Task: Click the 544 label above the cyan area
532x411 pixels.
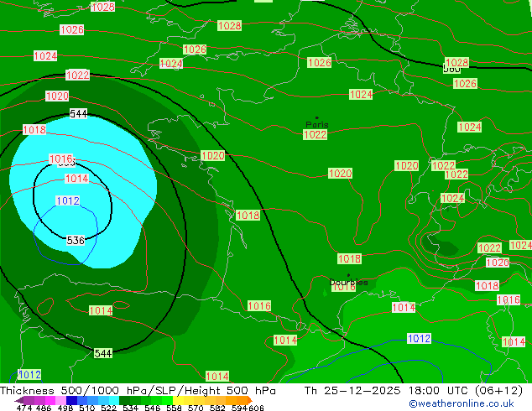Action: coord(78,113)
